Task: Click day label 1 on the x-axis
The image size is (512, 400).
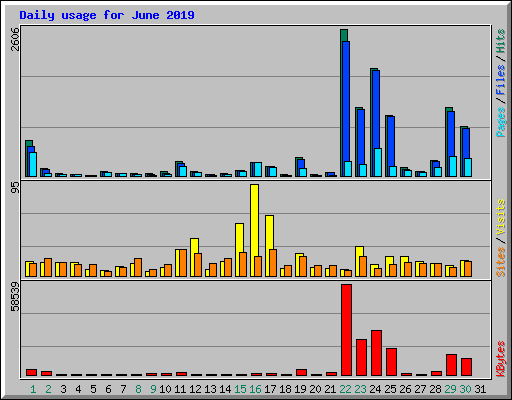Action: [x=33, y=389]
